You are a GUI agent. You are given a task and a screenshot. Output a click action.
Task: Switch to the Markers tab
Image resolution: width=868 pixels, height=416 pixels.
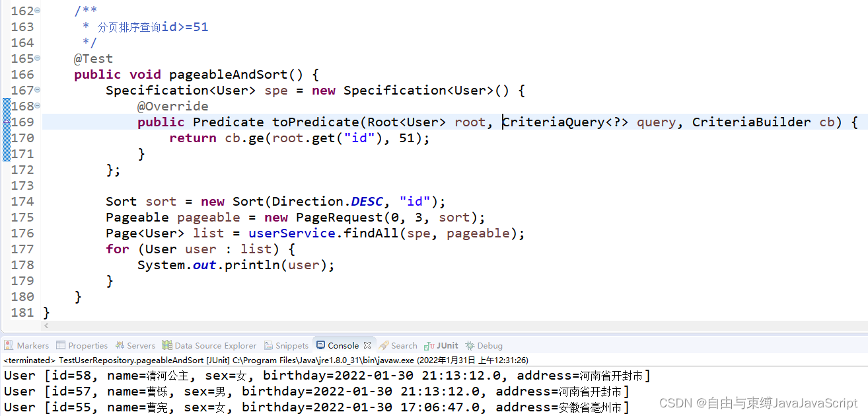26,345
